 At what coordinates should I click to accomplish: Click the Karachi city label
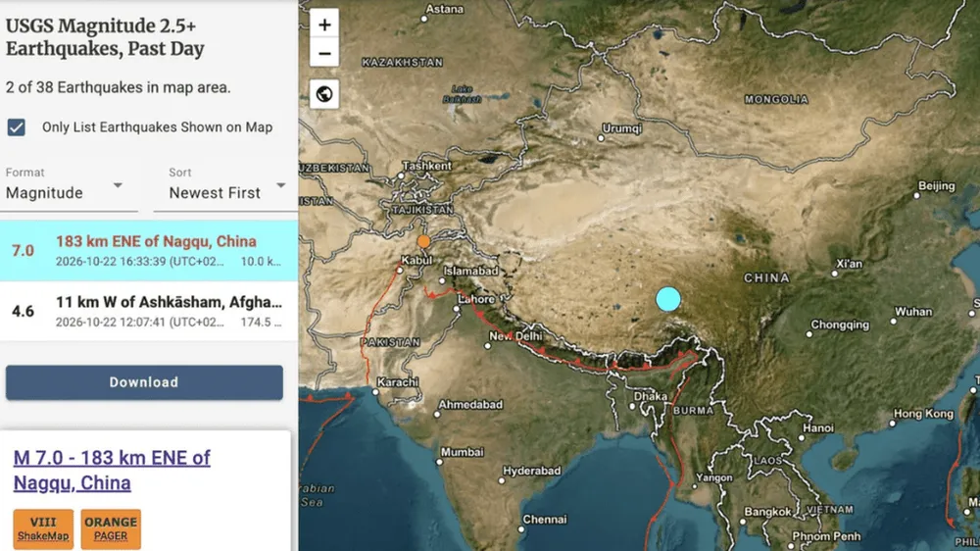(x=398, y=382)
